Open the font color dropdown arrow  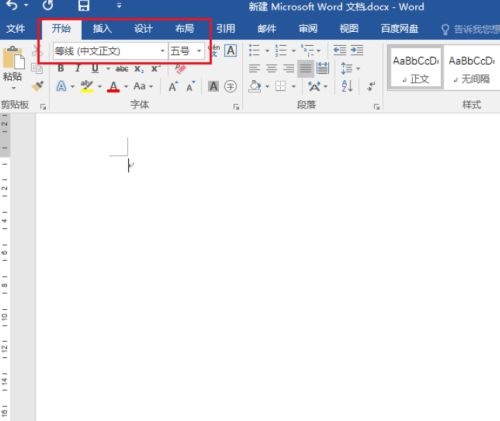point(126,87)
